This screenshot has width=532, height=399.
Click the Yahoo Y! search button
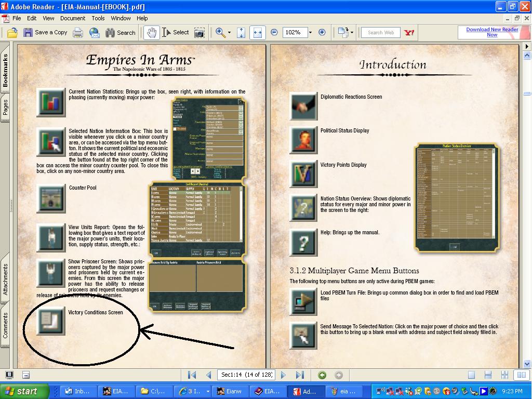click(409, 33)
